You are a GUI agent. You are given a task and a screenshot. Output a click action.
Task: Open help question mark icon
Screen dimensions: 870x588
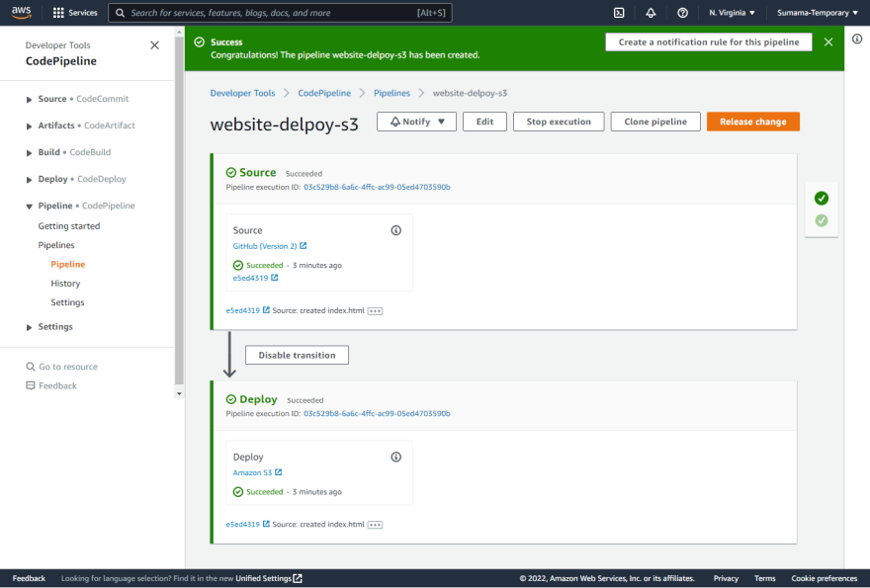[x=682, y=13]
